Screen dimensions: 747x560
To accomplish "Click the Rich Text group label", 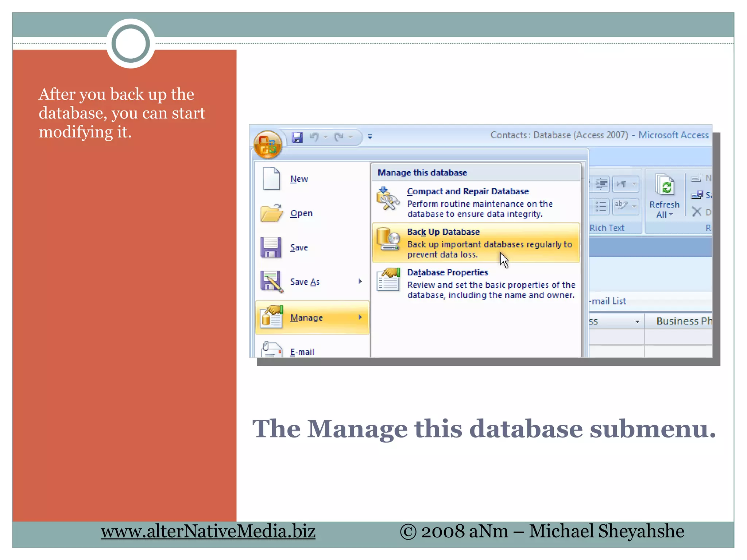I will pyautogui.click(x=607, y=228).
